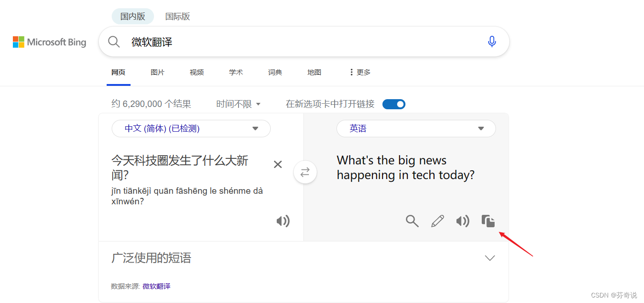This screenshot has width=644, height=303.
Task: Clear the source text with the X icon
Action: (278, 164)
